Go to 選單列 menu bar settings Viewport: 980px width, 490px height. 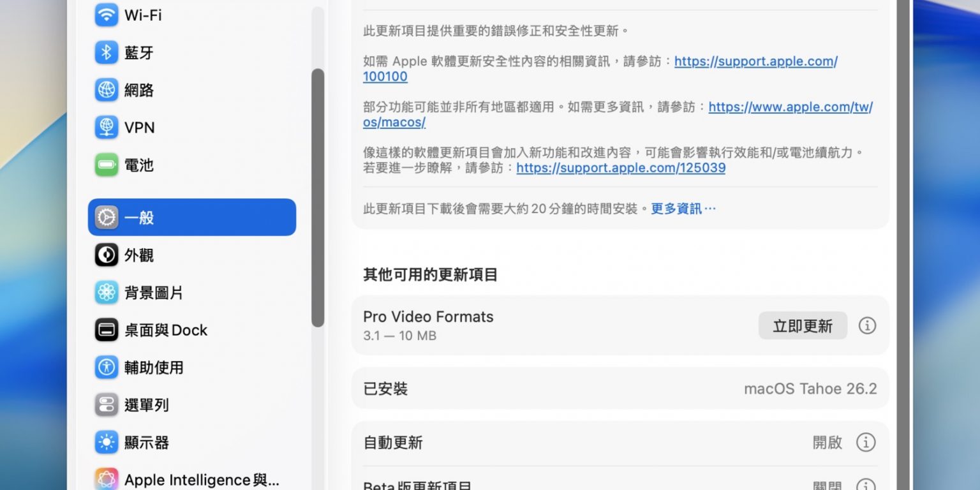coord(146,405)
